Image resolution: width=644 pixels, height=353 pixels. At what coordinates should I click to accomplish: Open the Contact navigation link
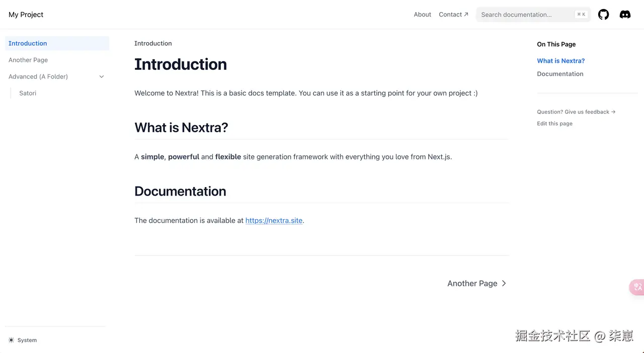[450, 15]
